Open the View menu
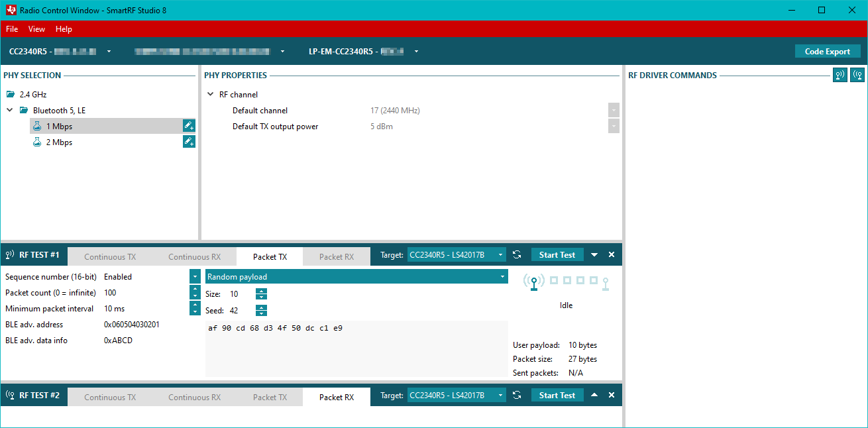The image size is (868, 428). 36,29
